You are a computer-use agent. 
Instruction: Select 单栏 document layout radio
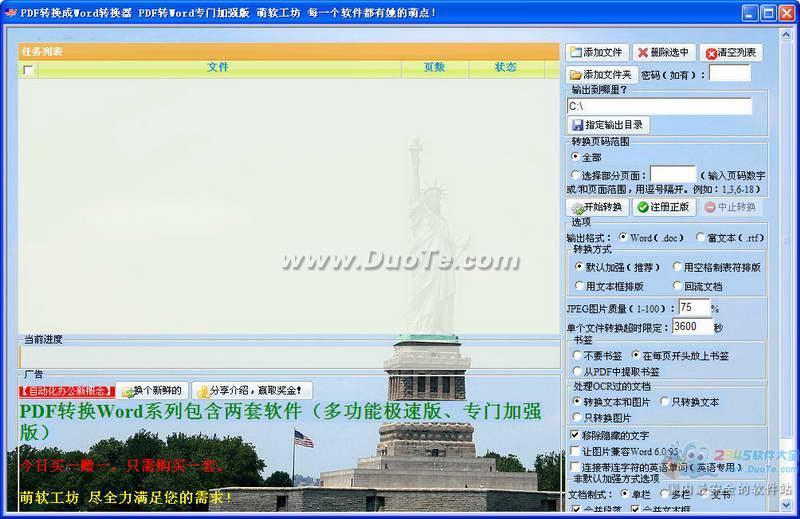[624, 494]
